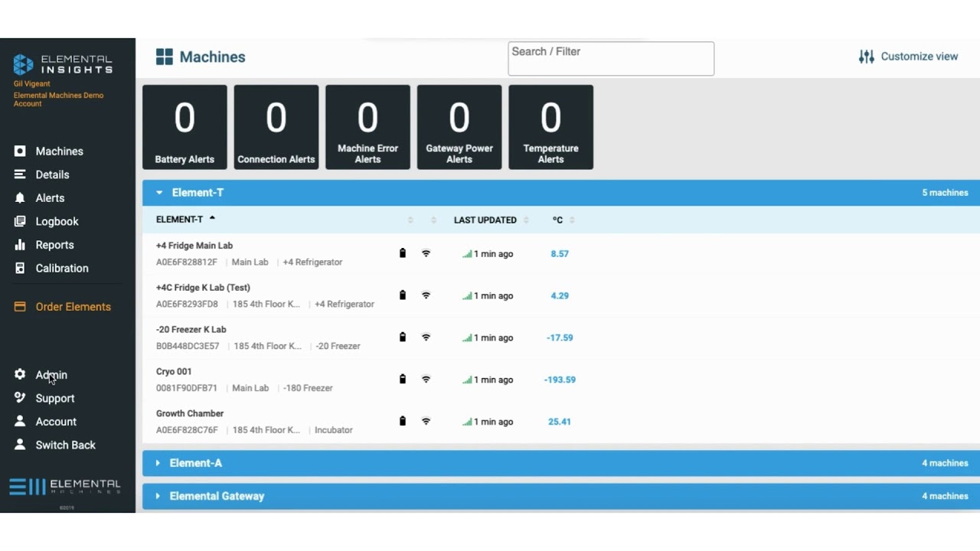The height and width of the screenshot is (551, 980).
Task: Open Machines in the sidebar
Action: 59,152
